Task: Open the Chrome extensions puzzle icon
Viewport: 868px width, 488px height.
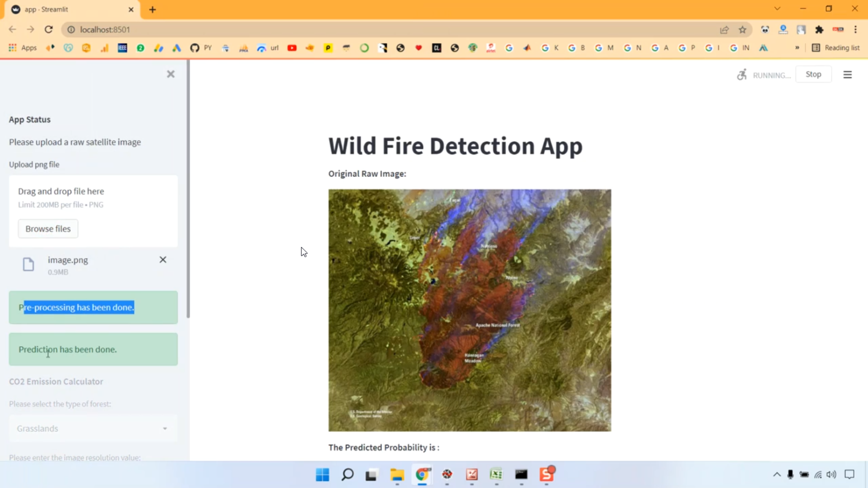Action: [819, 29]
